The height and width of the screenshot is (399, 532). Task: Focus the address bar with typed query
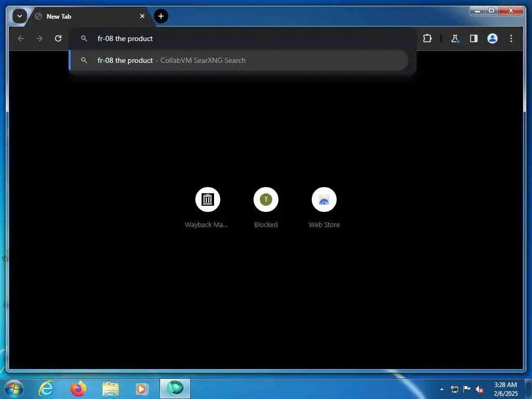tap(242, 38)
